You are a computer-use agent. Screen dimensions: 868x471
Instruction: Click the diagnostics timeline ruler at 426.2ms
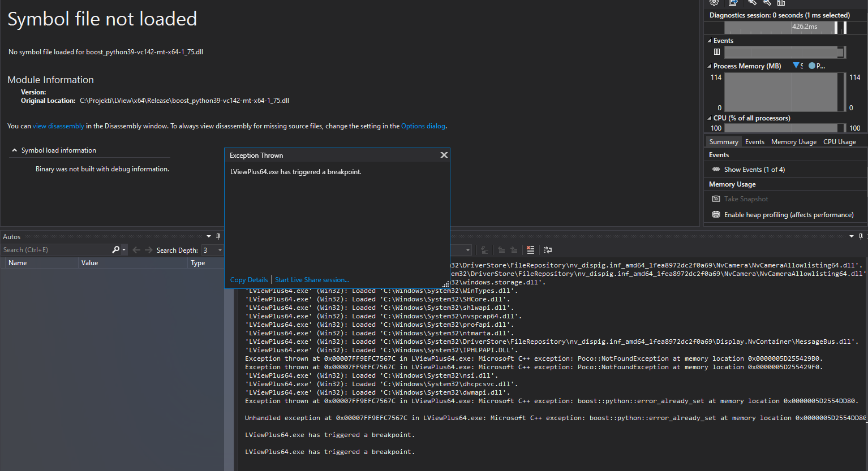coord(805,27)
